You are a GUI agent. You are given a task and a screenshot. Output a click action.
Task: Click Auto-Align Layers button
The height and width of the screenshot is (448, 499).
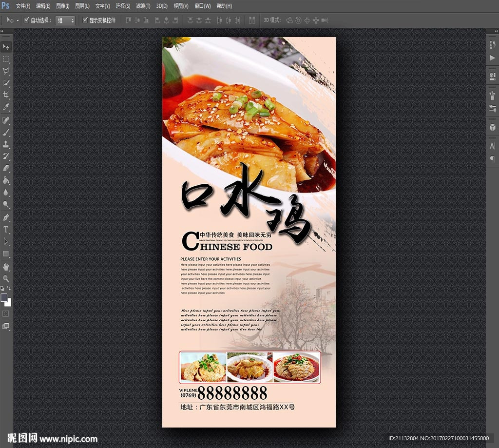(x=252, y=20)
